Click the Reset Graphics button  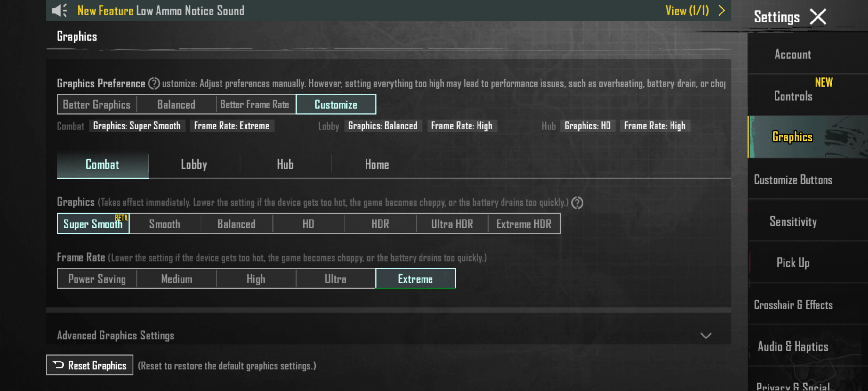pyautogui.click(x=90, y=365)
